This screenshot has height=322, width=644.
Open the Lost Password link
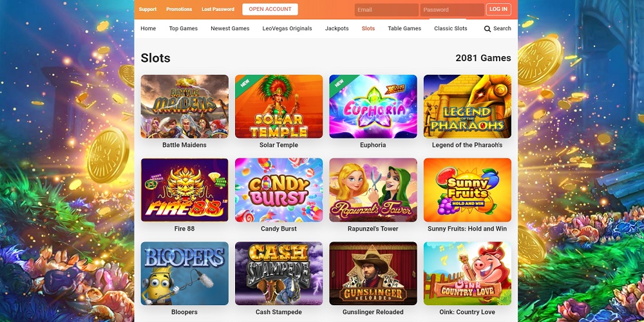[218, 9]
